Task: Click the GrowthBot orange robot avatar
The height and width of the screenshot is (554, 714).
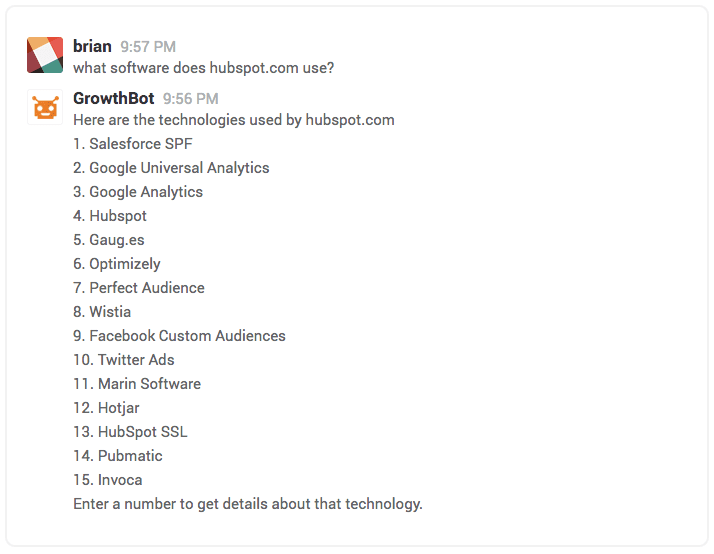Action: click(45, 107)
